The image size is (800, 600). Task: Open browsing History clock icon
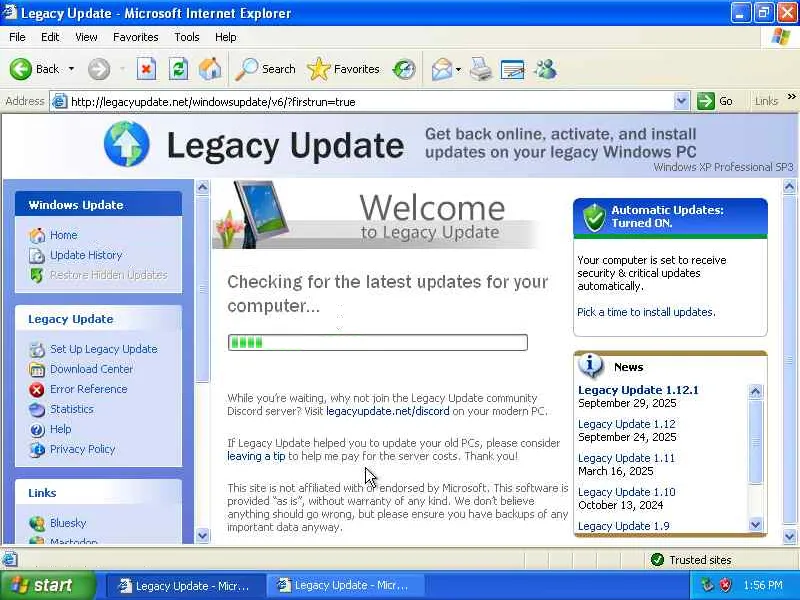coord(404,69)
